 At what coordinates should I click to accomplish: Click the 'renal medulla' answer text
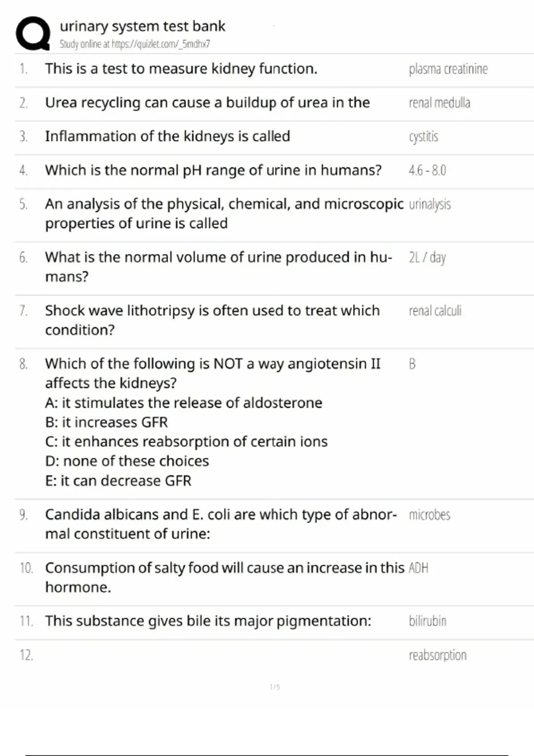click(439, 103)
